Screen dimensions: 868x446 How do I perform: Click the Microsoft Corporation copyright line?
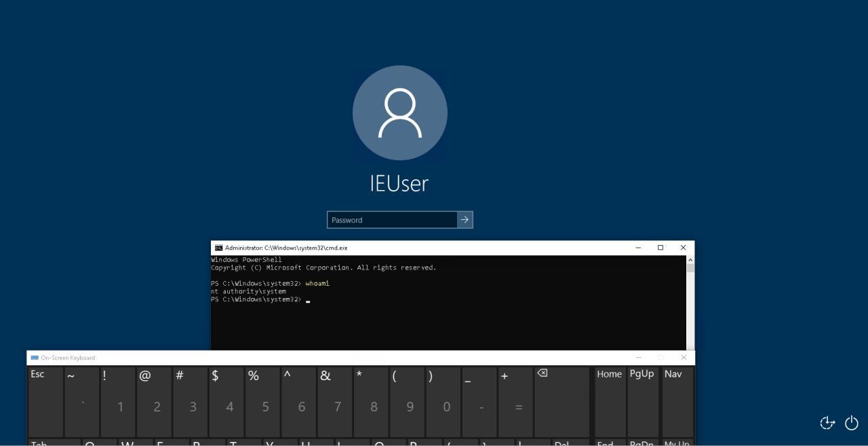point(323,267)
